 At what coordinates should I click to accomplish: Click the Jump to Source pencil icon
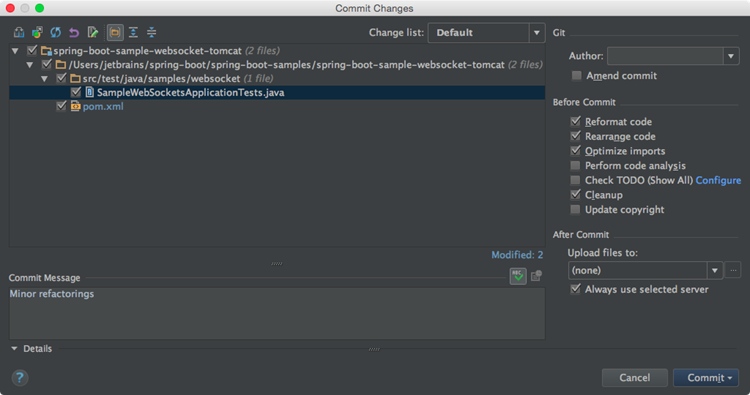click(x=93, y=33)
